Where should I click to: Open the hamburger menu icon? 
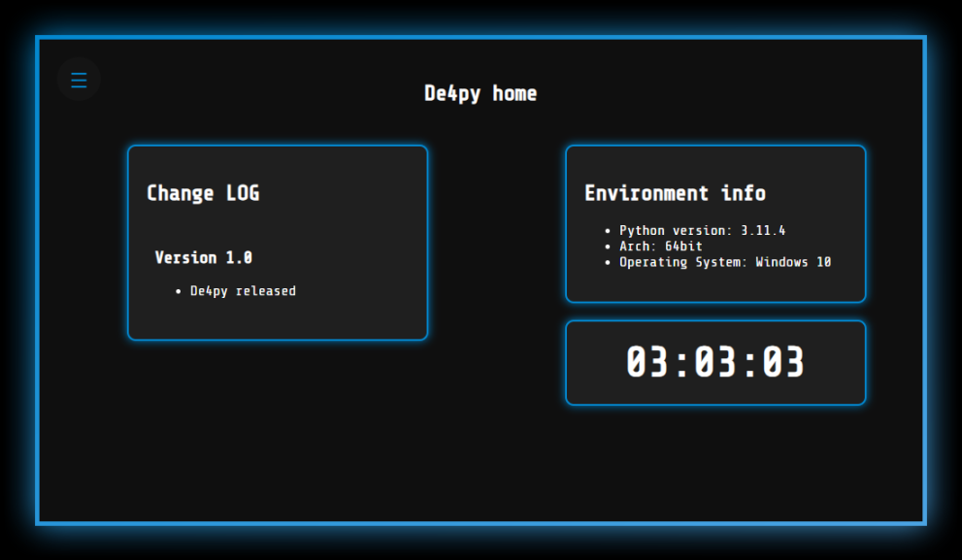point(79,80)
